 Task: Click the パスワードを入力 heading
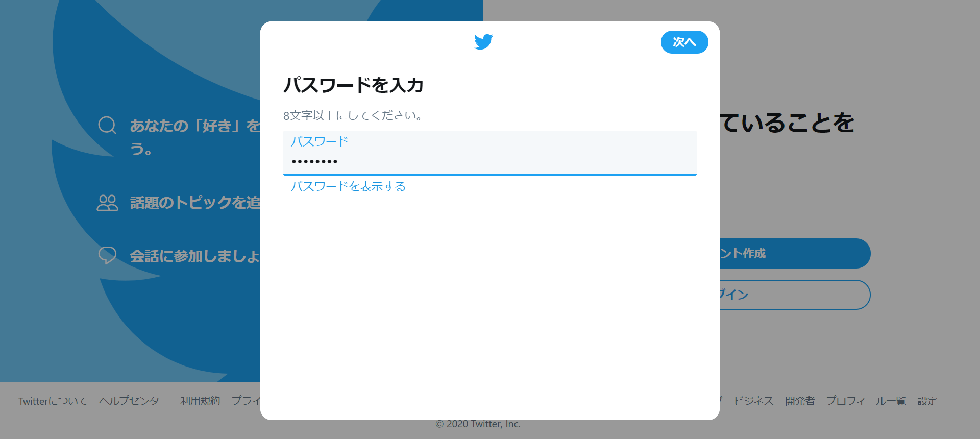coord(354,85)
